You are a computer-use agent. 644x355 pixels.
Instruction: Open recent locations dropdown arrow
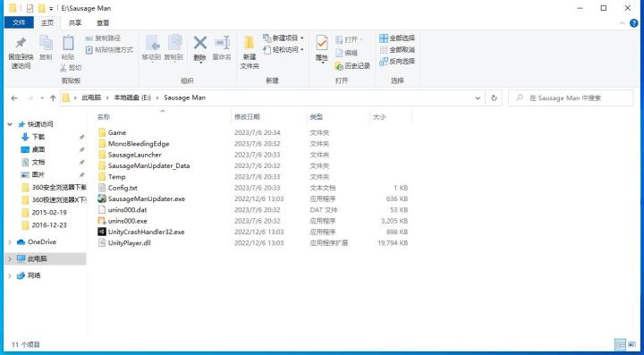click(x=42, y=98)
